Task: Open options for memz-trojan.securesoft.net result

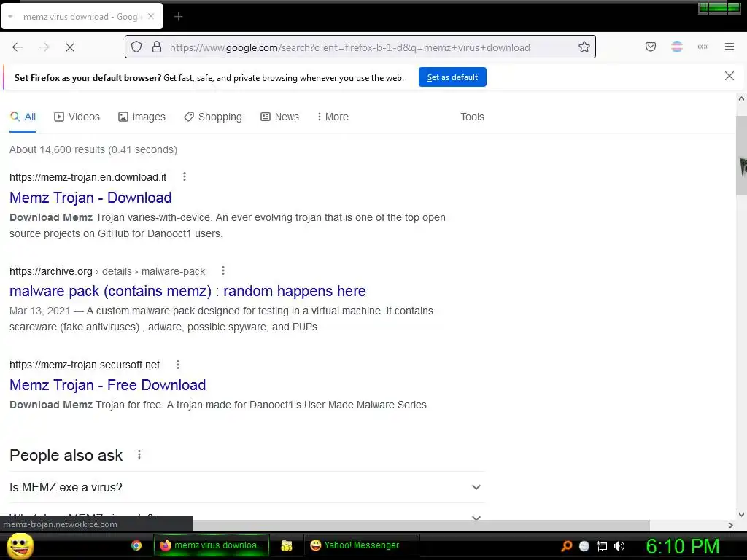Action: coord(178,365)
